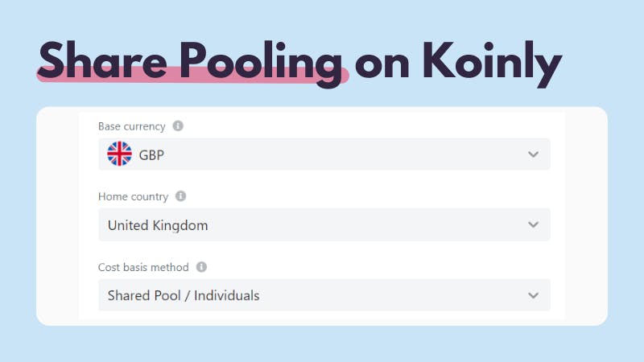The height and width of the screenshot is (362, 644).
Task: Open the United Kingdom country dropdown
Action: [x=324, y=224]
